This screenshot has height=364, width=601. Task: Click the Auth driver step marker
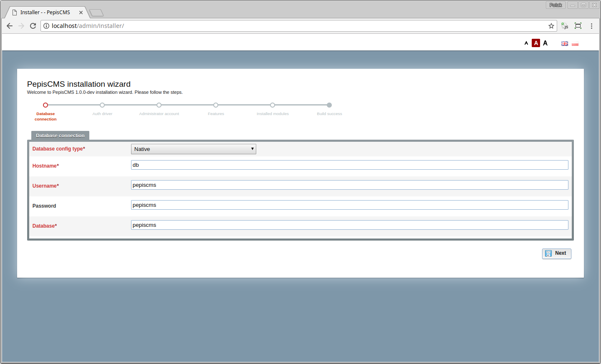(x=102, y=105)
